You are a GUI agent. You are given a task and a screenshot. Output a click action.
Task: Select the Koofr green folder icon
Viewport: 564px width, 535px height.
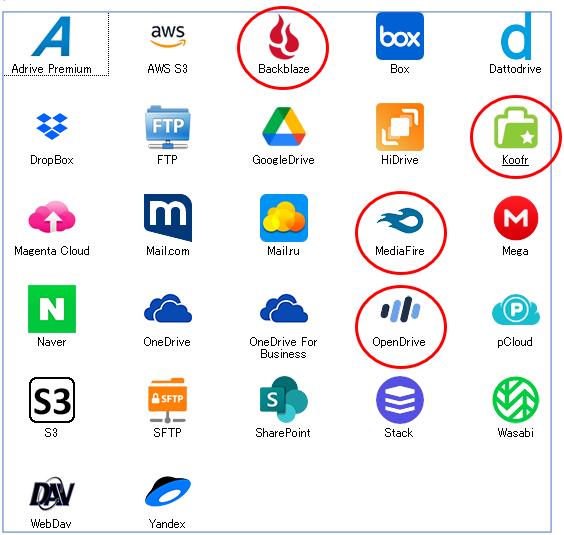coord(515,128)
